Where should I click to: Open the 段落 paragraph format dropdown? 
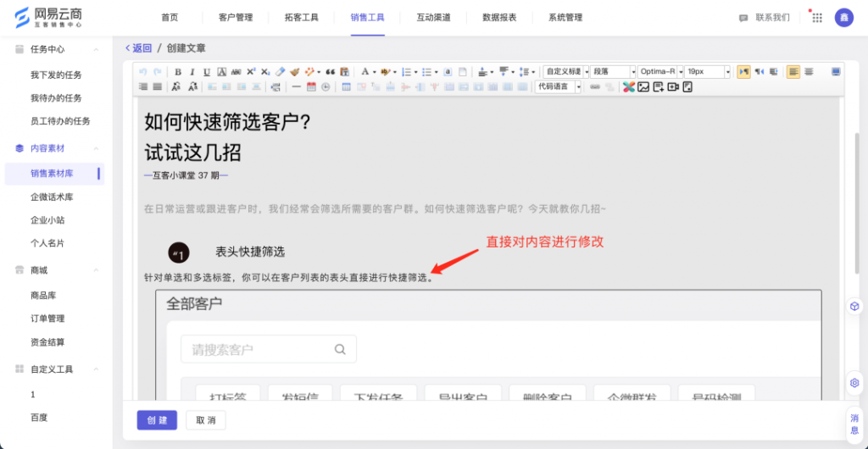click(614, 72)
